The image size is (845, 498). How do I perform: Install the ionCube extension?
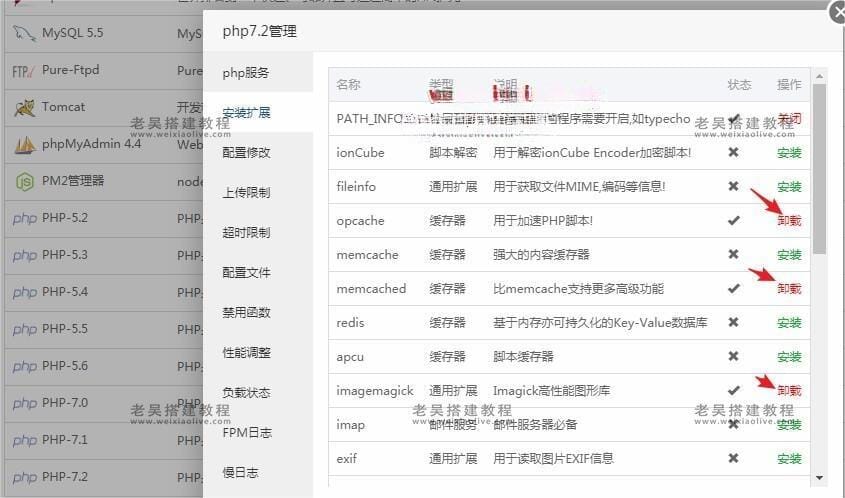coord(789,153)
